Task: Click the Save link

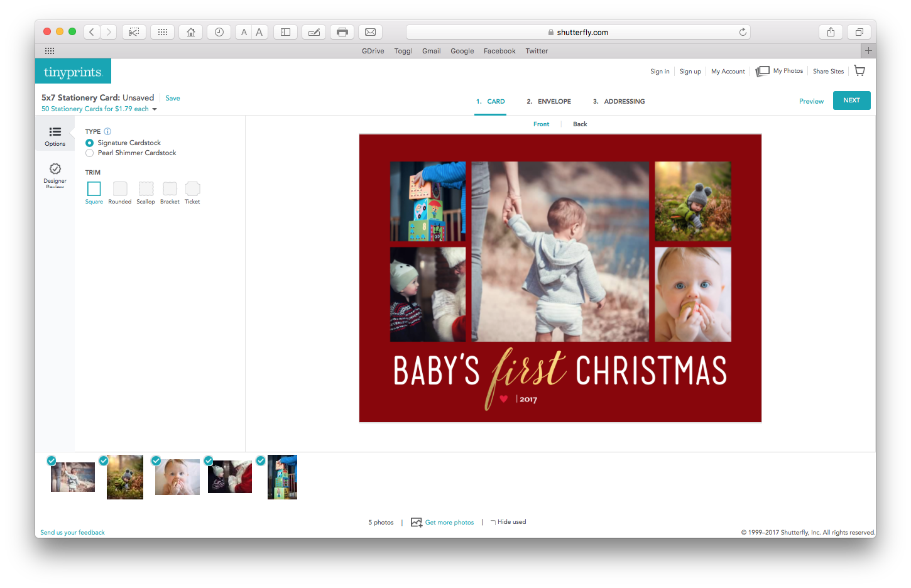Action: pyautogui.click(x=173, y=98)
